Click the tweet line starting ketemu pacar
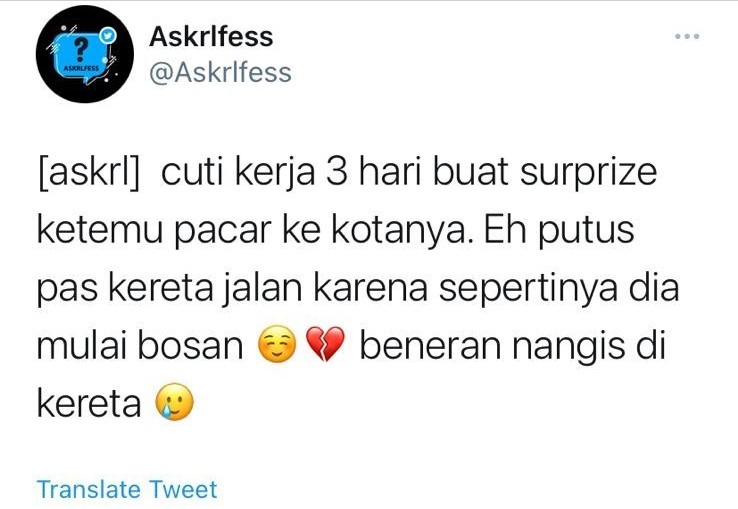 (x=336, y=231)
